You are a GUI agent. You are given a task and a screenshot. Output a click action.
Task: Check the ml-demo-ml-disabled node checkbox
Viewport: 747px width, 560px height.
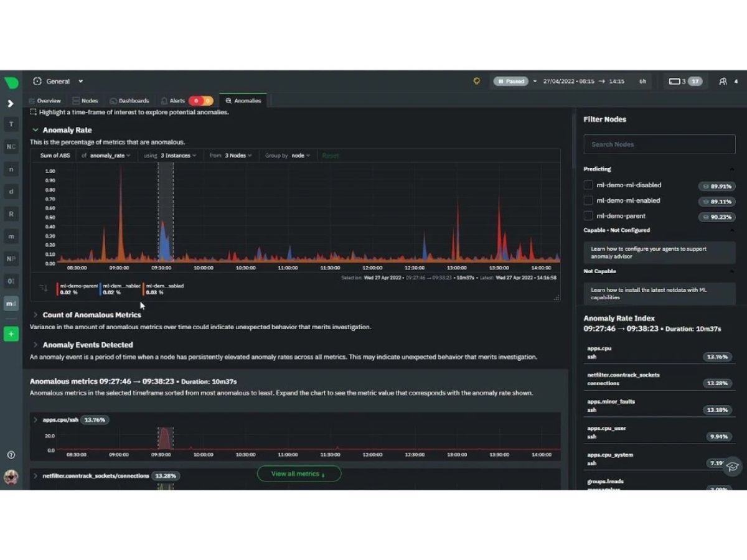pos(588,185)
